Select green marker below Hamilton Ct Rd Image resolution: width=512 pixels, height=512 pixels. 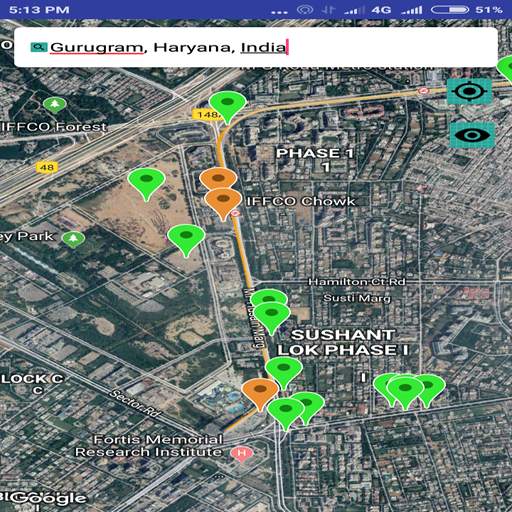pyautogui.click(x=269, y=298)
